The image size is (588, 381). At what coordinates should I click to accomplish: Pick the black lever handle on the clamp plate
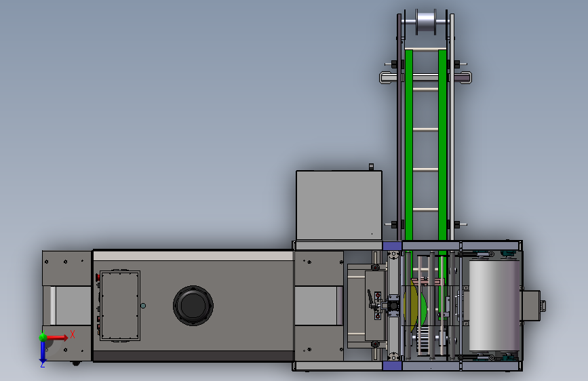371,299
